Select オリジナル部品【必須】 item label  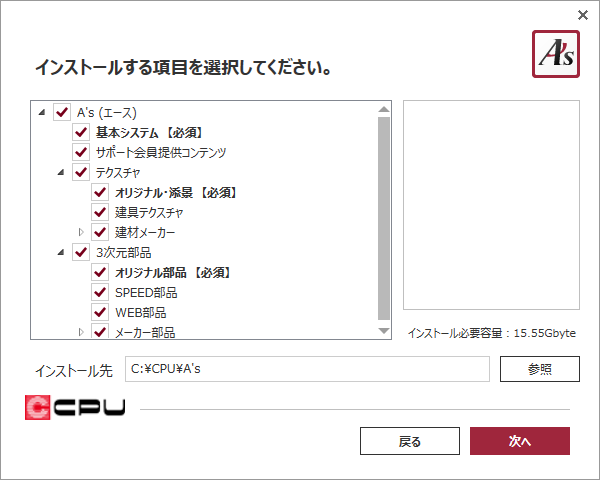tap(173, 273)
